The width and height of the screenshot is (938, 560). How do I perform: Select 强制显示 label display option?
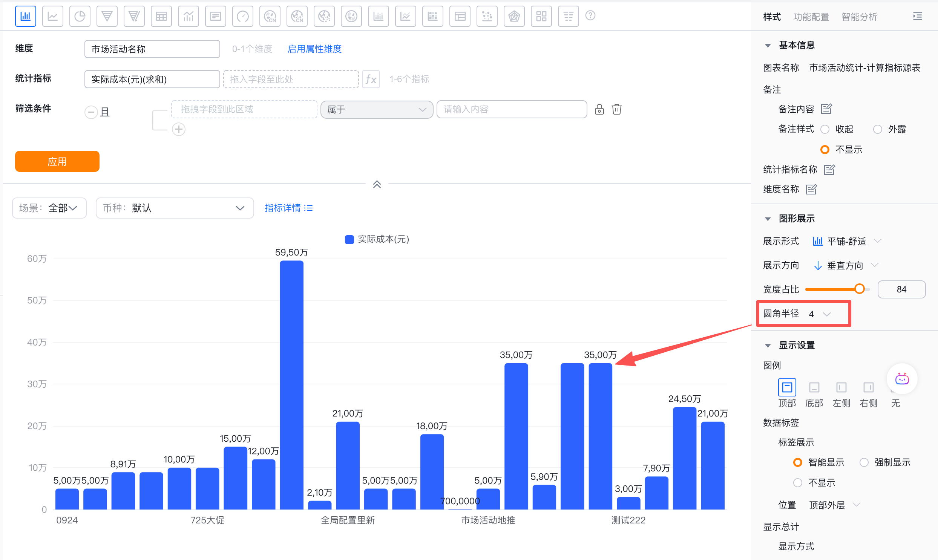(x=864, y=462)
